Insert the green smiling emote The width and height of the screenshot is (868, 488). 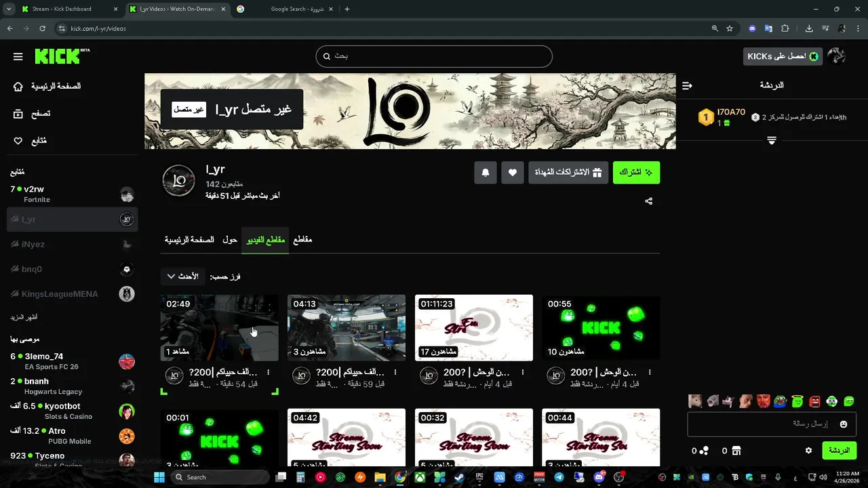(849, 401)
